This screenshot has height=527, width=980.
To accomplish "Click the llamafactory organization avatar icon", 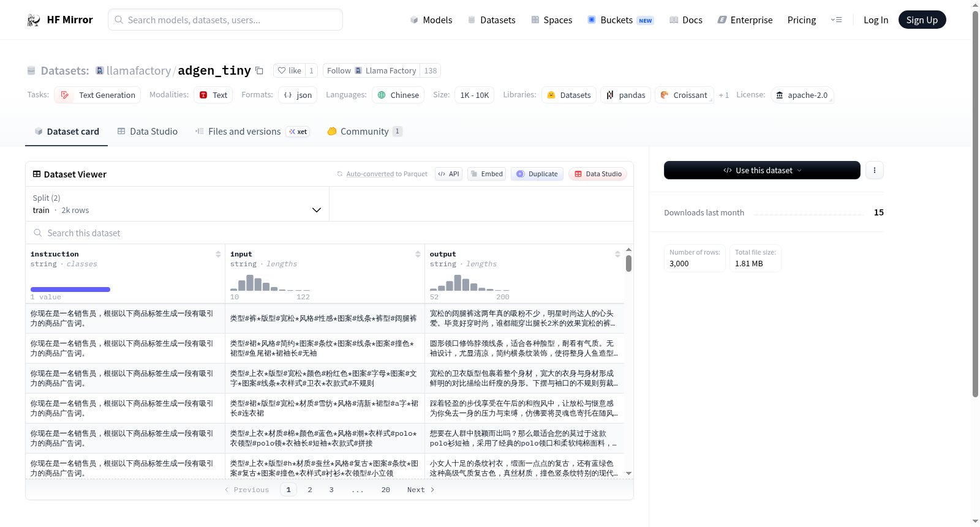I will tap(100, 70).
